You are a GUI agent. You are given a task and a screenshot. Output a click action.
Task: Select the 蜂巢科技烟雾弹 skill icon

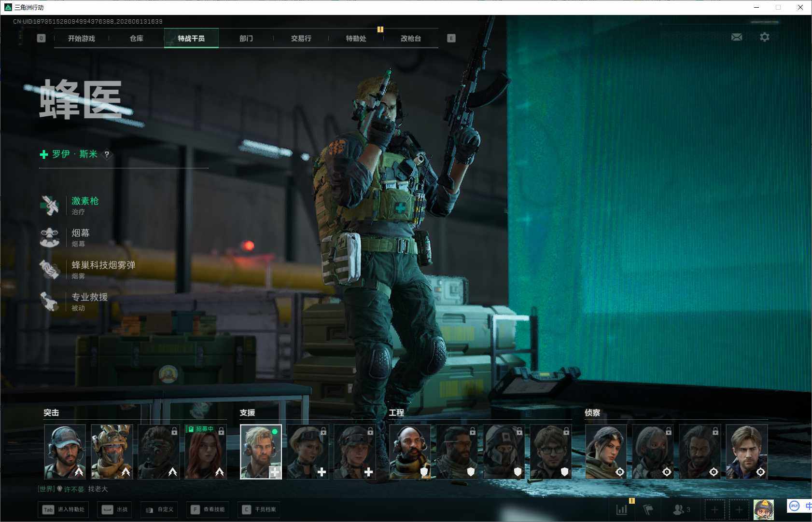[49, 270]
